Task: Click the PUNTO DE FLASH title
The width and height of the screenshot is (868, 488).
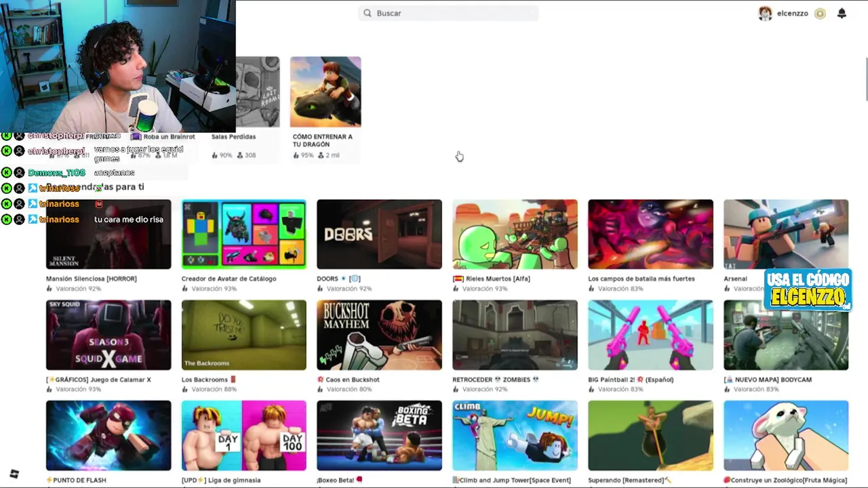Action: point(76,480)
